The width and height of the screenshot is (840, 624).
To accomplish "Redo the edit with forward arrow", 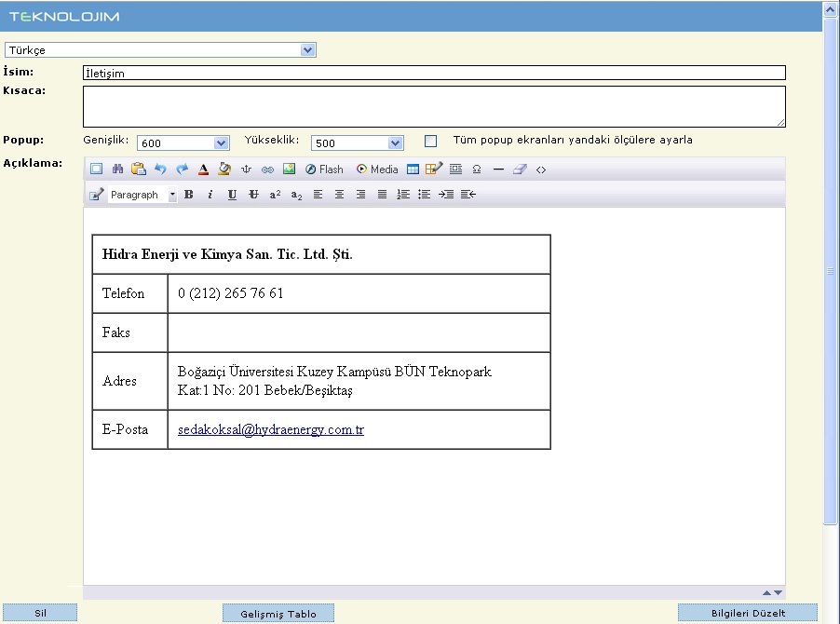I will (183, 170).
